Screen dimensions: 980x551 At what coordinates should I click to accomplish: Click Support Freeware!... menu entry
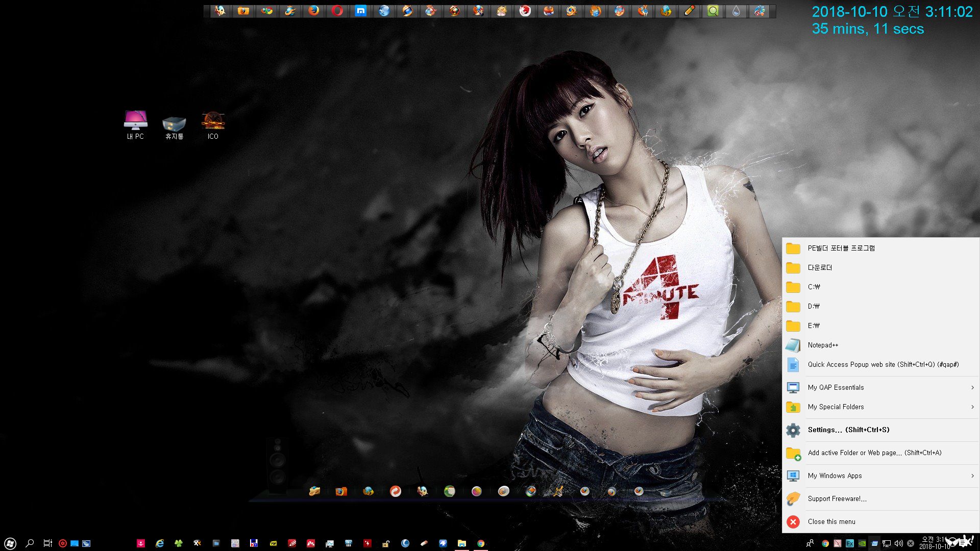pos(880,498)
